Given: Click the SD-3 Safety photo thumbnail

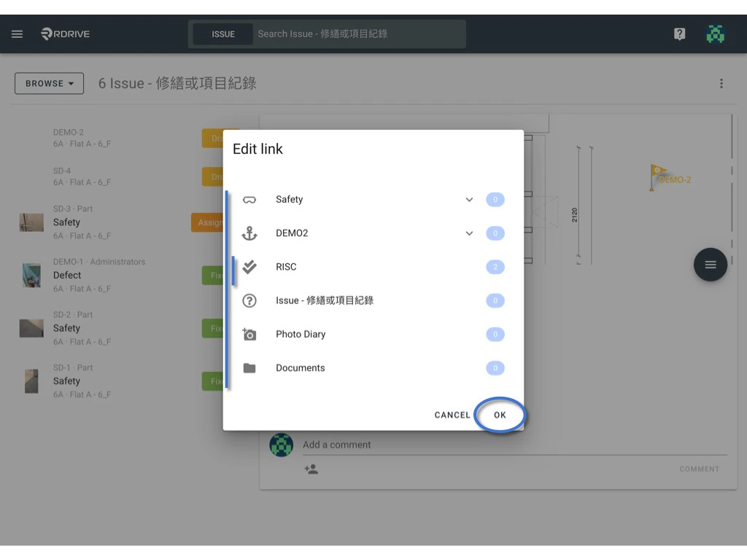Looking at the screenshot, I should (31, 222).
